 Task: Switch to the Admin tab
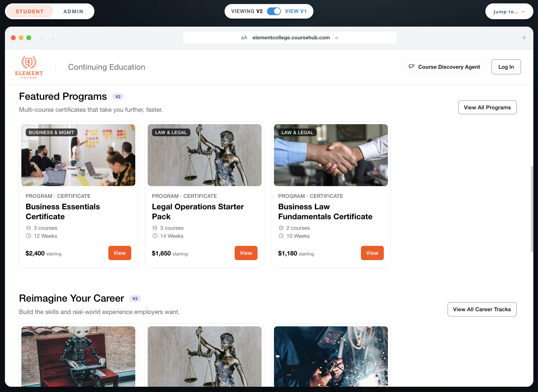73,11
